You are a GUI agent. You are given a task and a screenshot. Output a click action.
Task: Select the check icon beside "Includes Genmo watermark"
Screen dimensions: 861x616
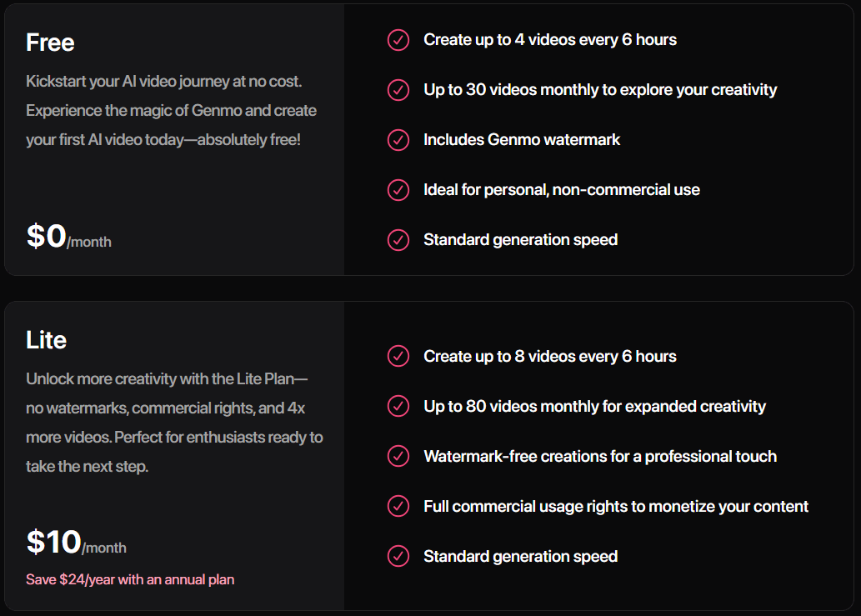coord(398,140)
